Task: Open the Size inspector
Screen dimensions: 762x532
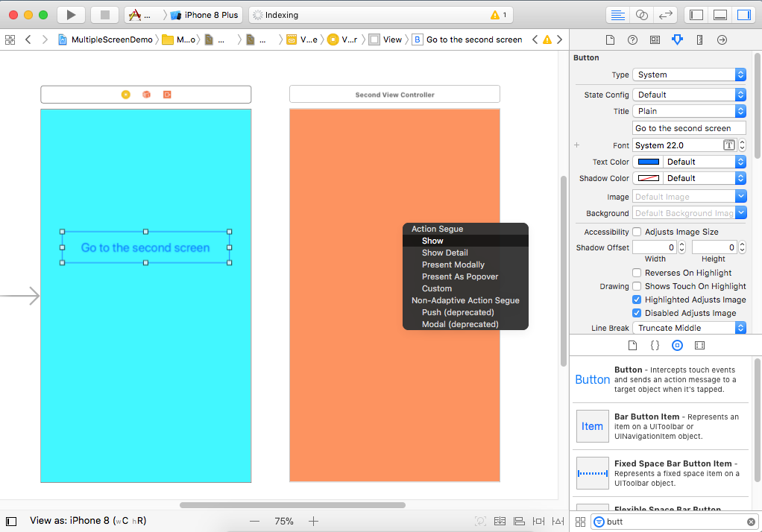Action: coord(700,39)
